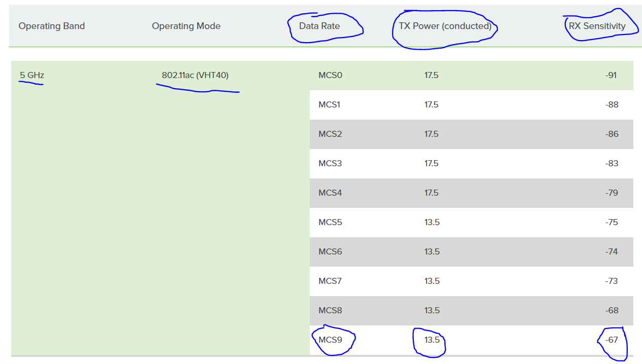Click the MCS3 row label
The image size is (642, 364).
(330, 163)
